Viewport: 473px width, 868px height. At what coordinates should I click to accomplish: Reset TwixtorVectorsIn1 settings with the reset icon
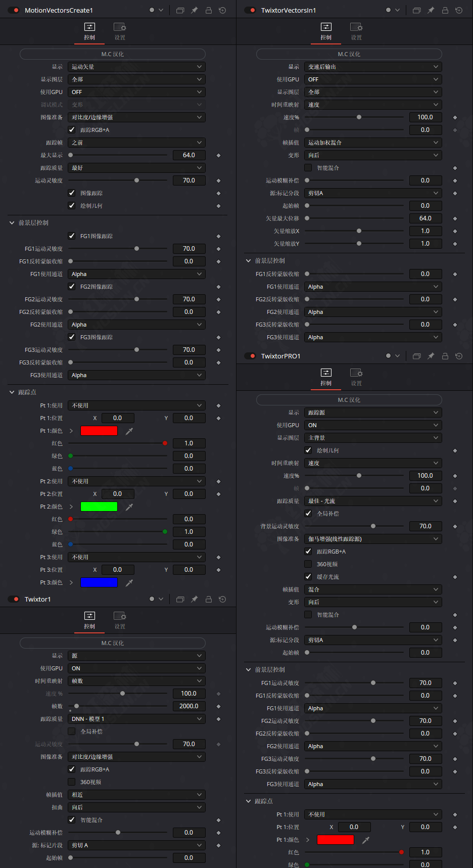point(459,10)
